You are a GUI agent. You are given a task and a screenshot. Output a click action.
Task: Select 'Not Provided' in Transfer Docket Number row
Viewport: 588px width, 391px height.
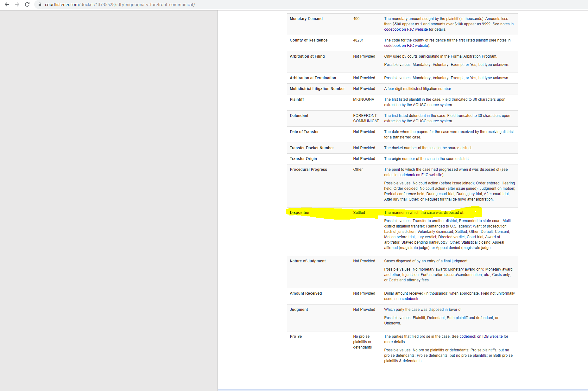point(364,148)
